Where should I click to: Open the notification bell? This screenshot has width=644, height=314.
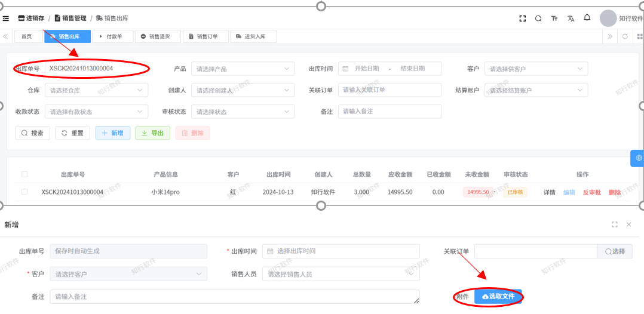click(587, 18)
